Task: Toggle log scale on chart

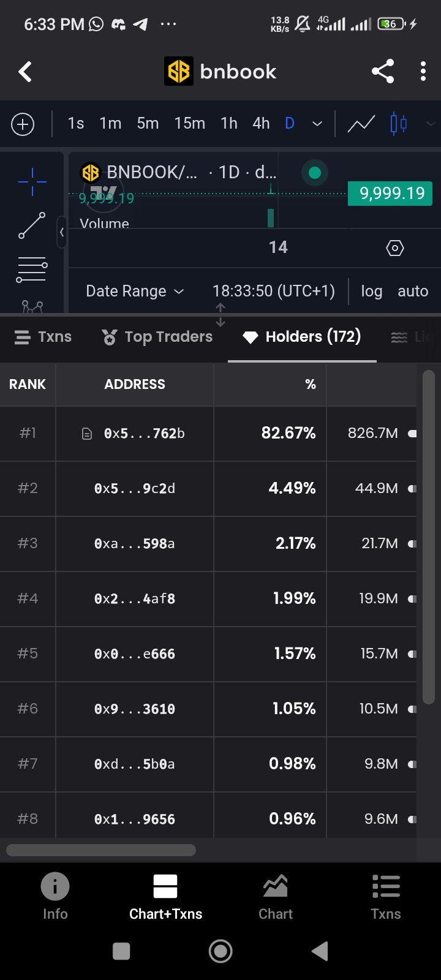Action: 371,291
